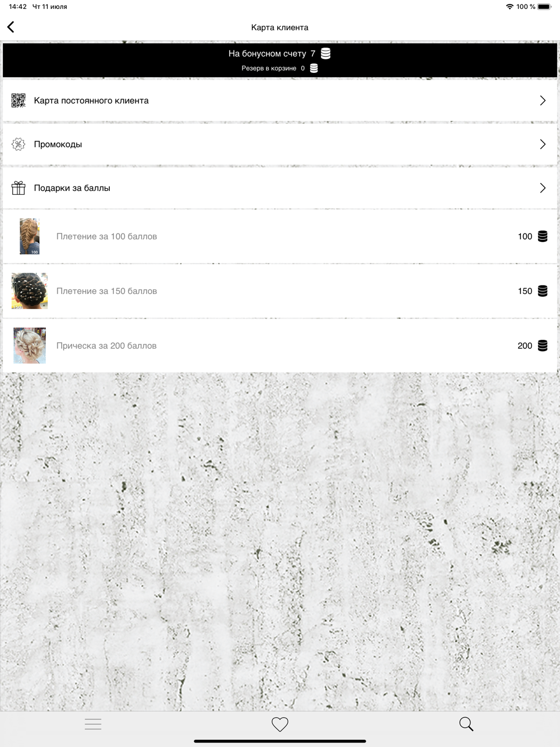Tap coin icon next to 200 points
Image resolution: width=560 pixels, height=747 pixels.
543,346
